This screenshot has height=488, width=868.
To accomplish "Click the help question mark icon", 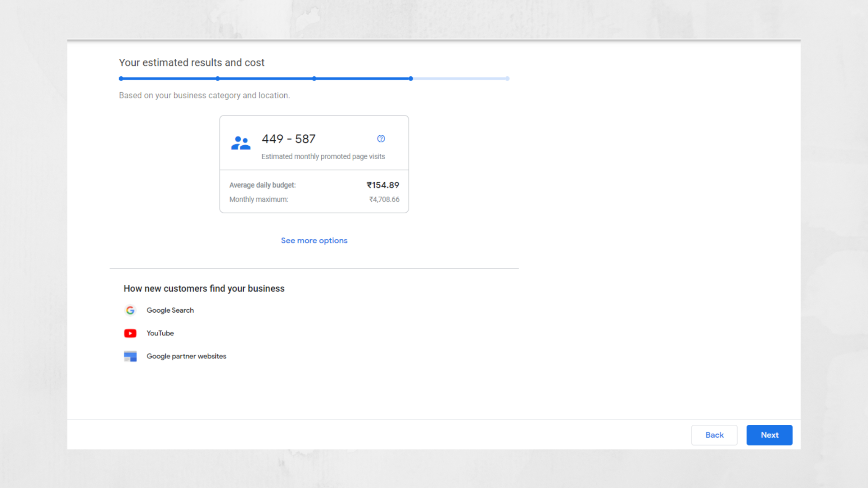I will [381, 139].
